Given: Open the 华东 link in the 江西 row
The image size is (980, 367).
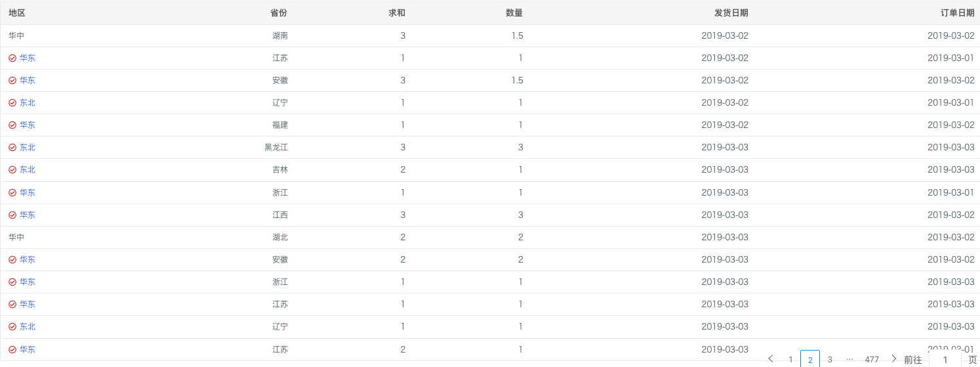Looking at the screenshot, I should [x=28, y=215].
